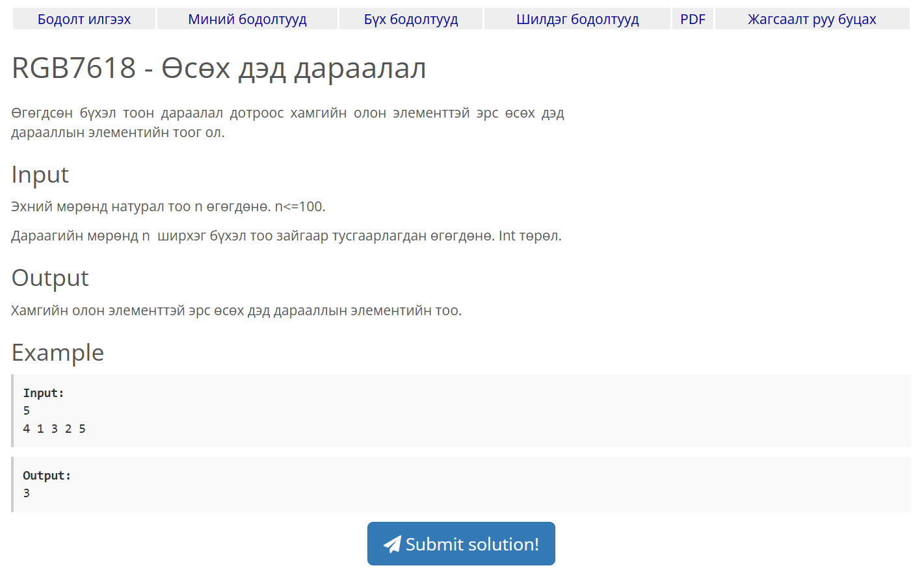924x581 pixels.
Task: Select "Бүх бодолтууд" navigation item
Action: point(410,19)
